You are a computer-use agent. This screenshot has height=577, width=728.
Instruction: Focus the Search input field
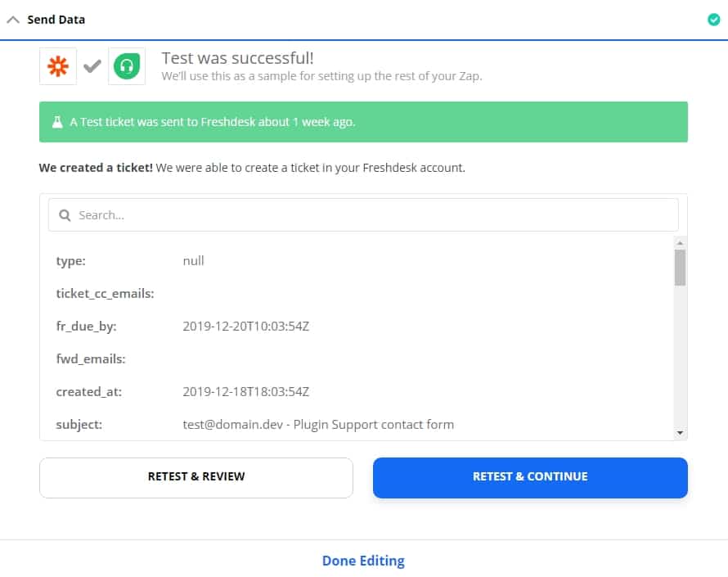(x=368, y=215)
